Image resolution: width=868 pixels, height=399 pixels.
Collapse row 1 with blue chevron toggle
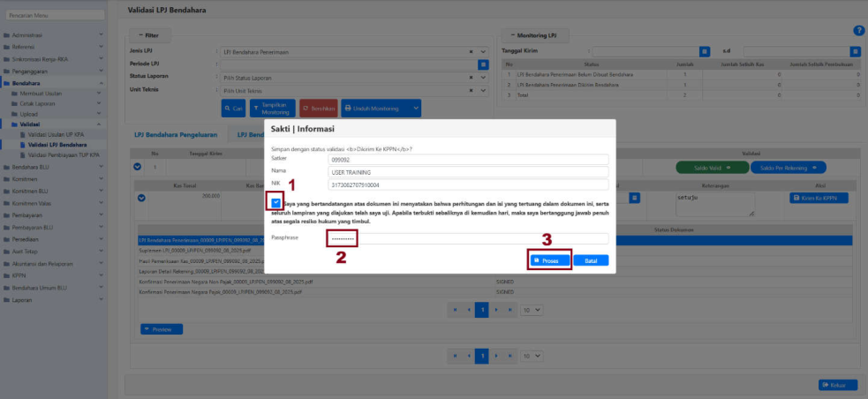[x=137, y=166]
